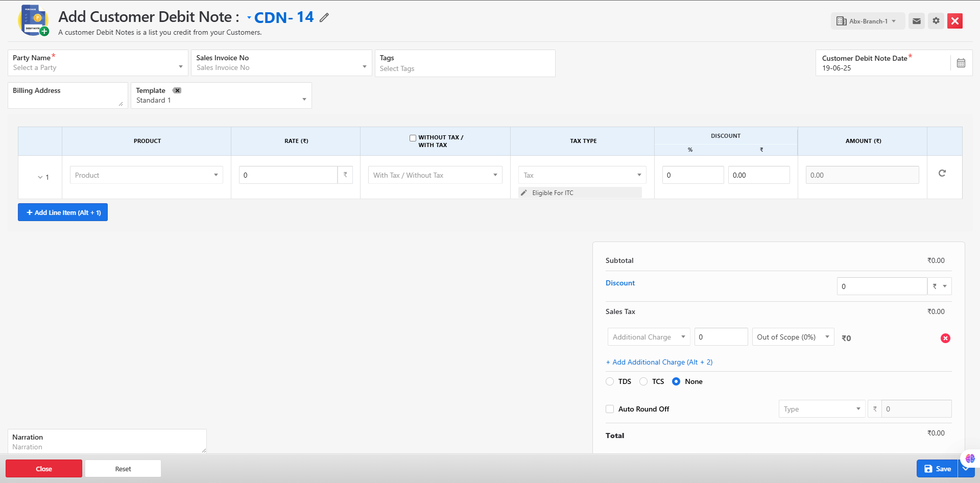
Task: Click the Add Line Item button
Action: [x=63, y=212]
